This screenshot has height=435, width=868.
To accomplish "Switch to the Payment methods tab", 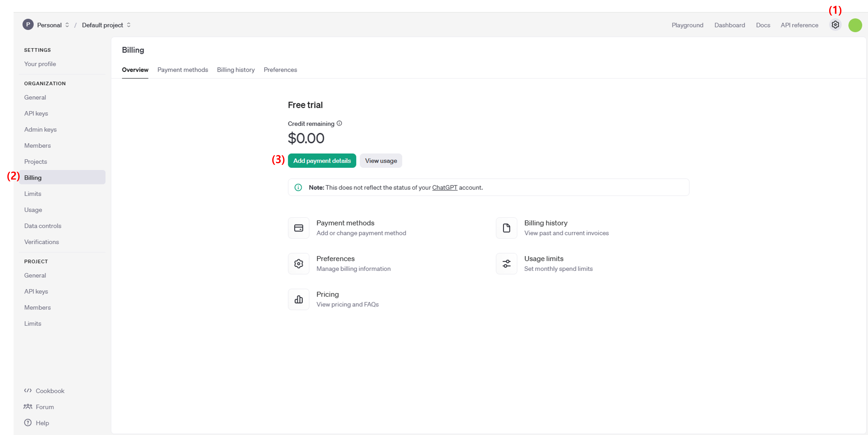I will tap(183, 70).
